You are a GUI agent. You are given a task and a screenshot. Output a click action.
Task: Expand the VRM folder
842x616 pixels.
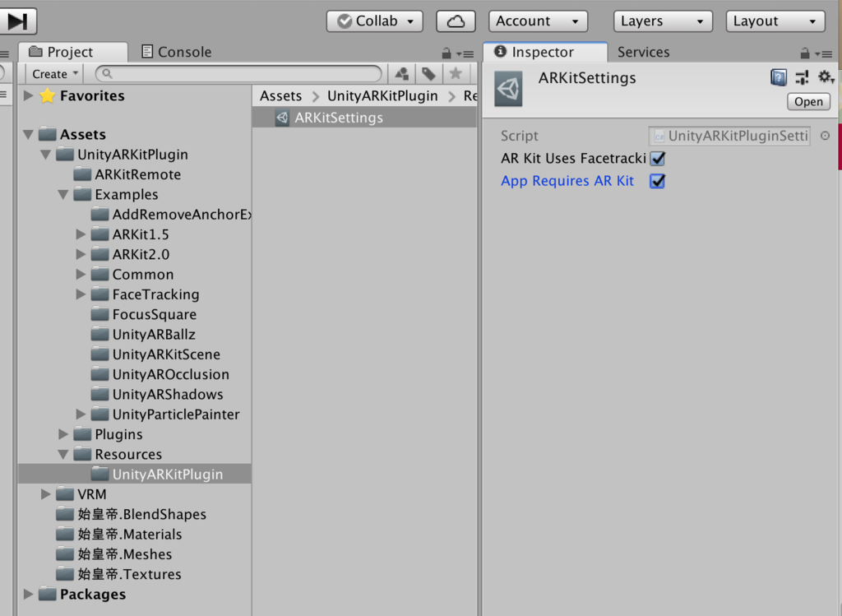[x=46, y=494]
